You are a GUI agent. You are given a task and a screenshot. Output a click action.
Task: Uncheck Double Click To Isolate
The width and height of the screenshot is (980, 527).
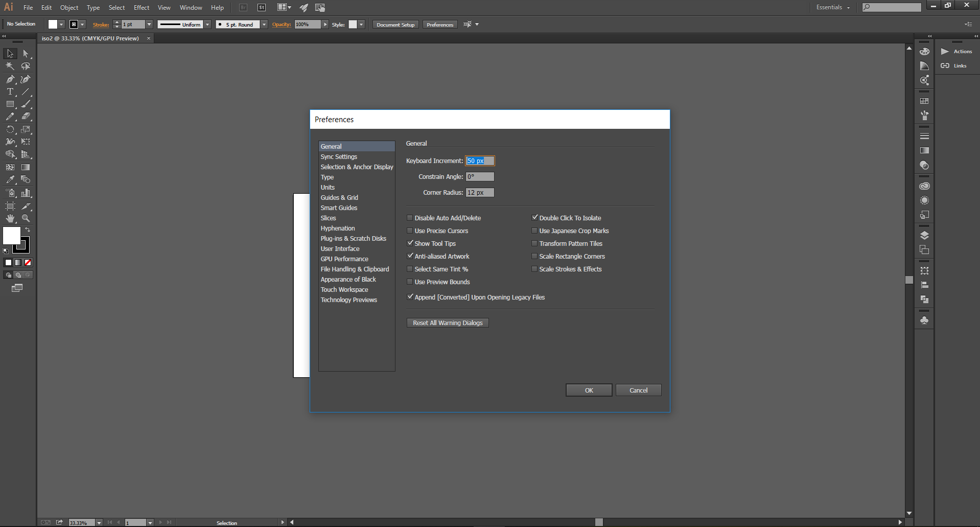tap(534, 218)
